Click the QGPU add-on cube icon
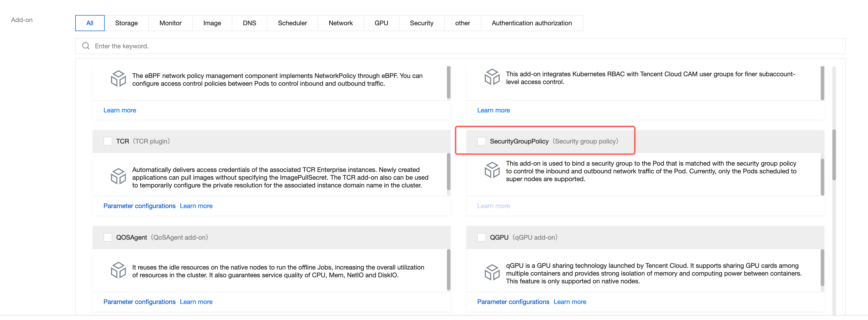The height and width of the screenshot is (320, 868). 492,273
